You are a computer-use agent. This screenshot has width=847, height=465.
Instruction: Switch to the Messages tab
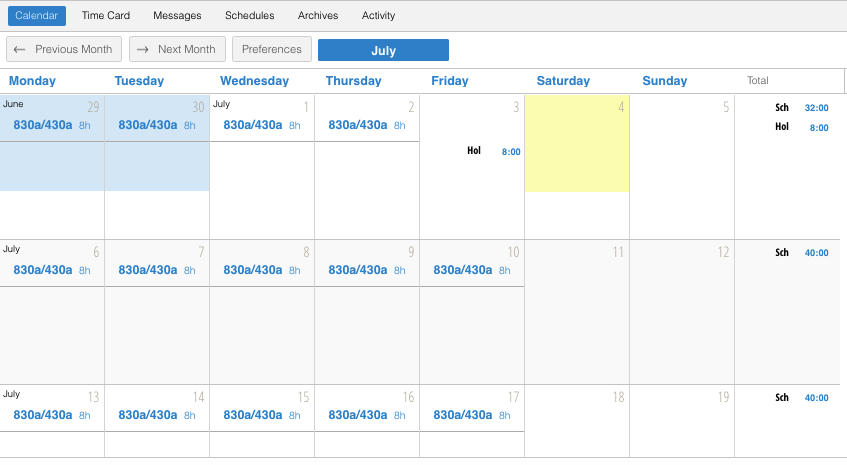pos(177,16)
